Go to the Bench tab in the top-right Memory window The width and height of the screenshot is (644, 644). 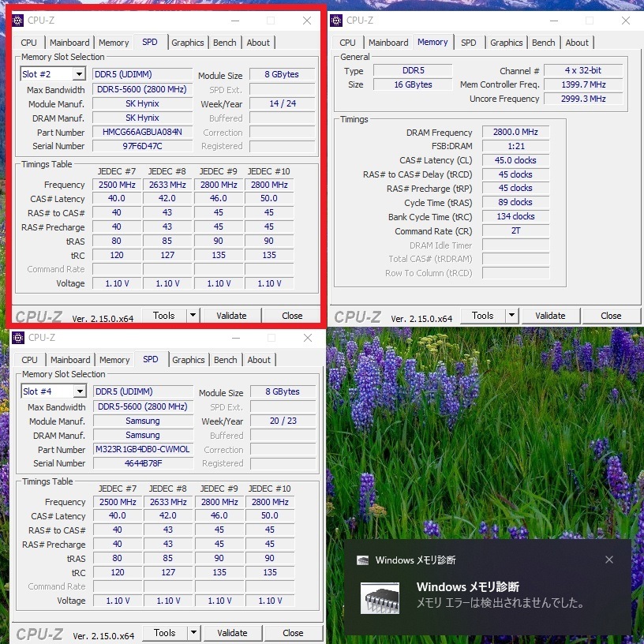(543, 43)
